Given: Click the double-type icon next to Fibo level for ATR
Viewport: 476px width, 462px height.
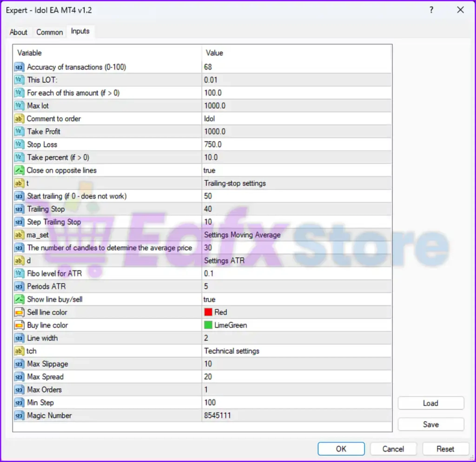Looking at the screenshot, I should (19, 273).
